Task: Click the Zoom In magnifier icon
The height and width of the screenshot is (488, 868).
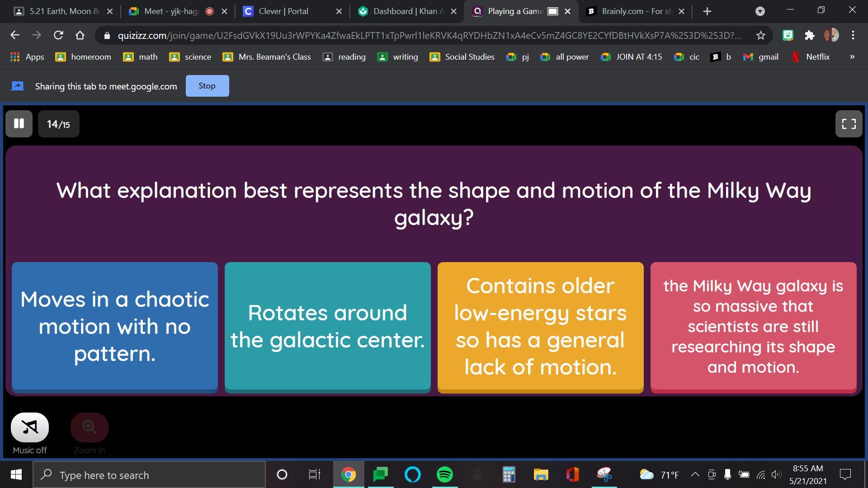Action: tap(89, 427)
